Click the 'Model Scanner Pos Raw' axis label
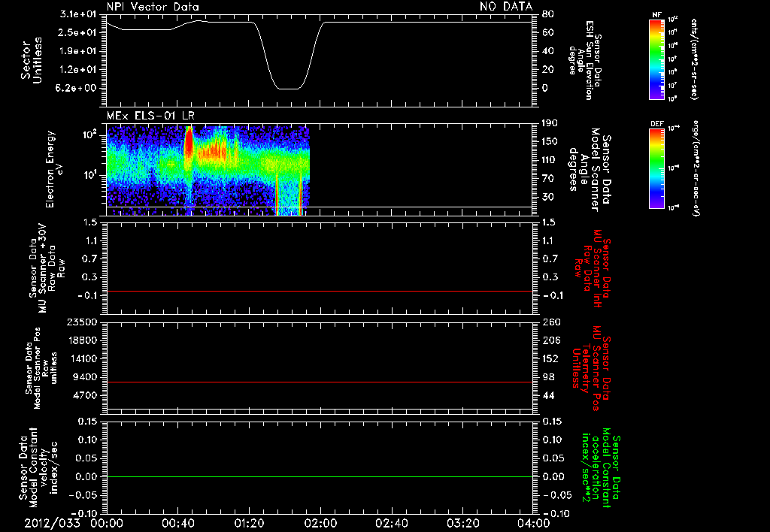Image resolution: width=770 pixels, height=532 pixels. coord(41,367)
